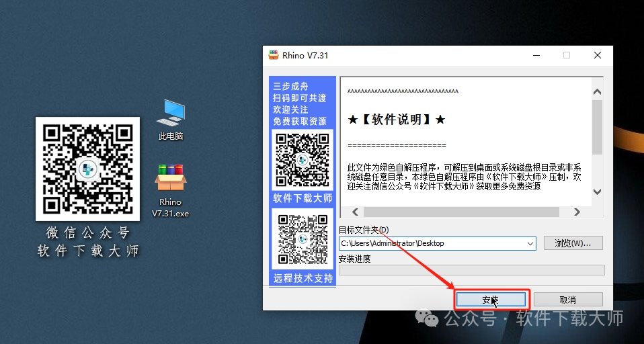644x344 pixels.
Task: Open folder browser with 浏览(W)... button
Action: coord(573,243)
